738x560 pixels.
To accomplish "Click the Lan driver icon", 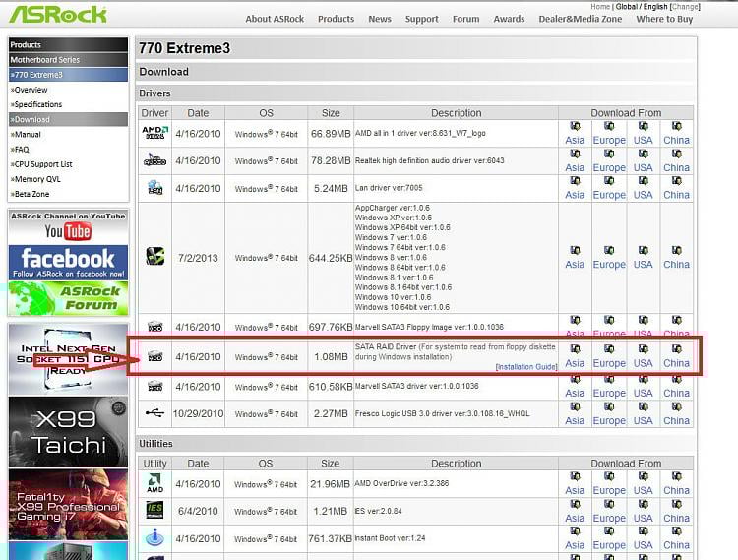I will tap(154, 188).
